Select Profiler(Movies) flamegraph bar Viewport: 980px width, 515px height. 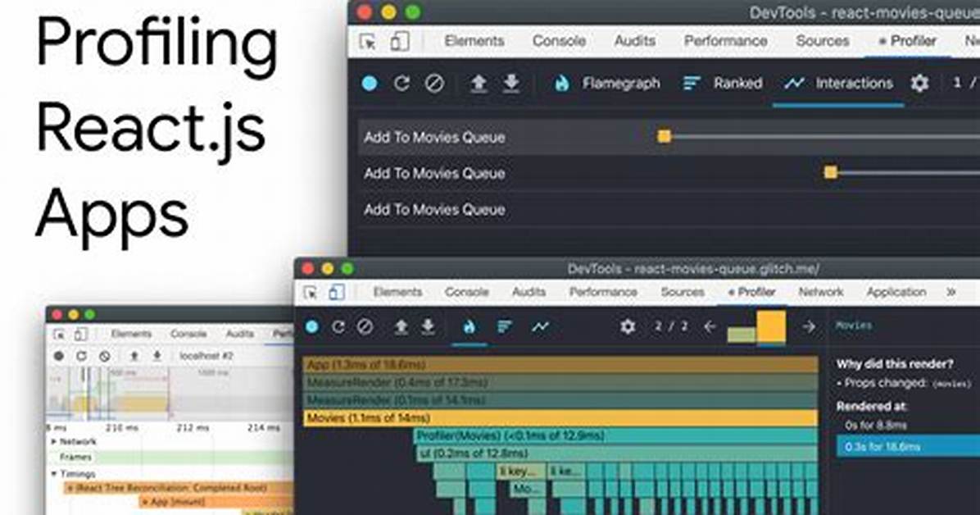pos(616,435)
